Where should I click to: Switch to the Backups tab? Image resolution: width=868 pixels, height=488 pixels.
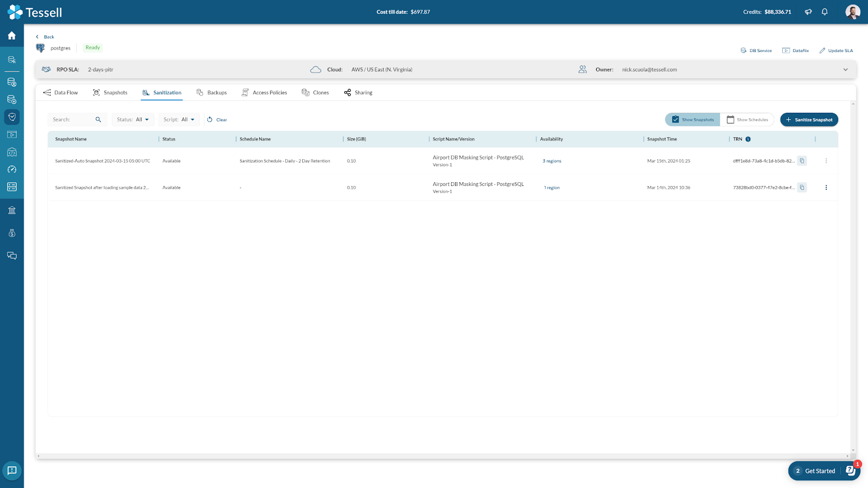(212, 93)
